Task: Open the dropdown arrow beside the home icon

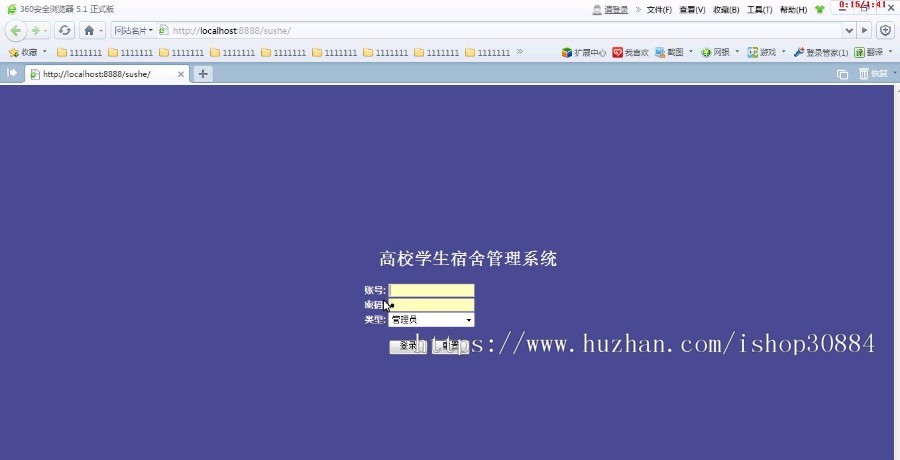Action: coord(102,30)
